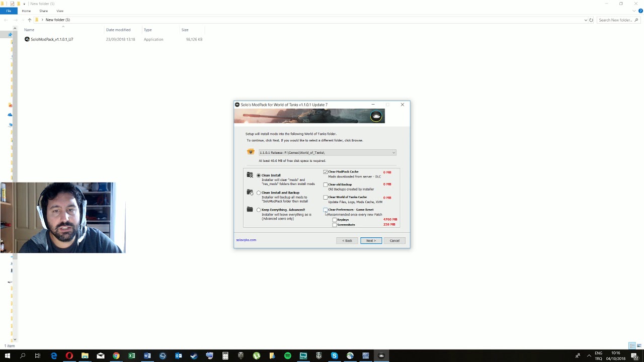Screen dimensions: 644x362
Task: Click New folder (5) in address path
Action: tap(58, 20)
